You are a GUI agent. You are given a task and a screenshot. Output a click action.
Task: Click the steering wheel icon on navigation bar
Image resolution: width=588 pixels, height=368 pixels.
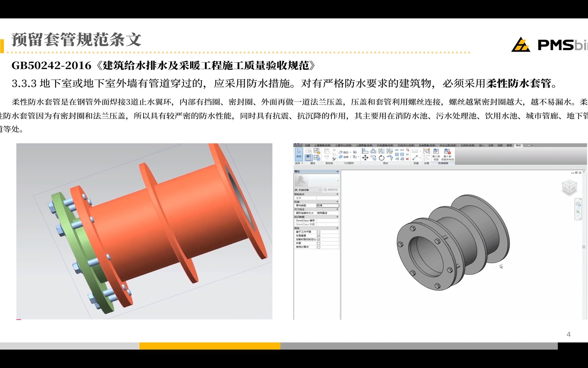(x=578, y=204)
